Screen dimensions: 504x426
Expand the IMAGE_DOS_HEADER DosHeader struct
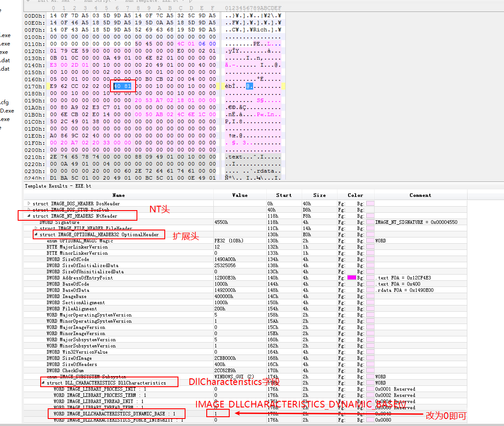(29, 204)
